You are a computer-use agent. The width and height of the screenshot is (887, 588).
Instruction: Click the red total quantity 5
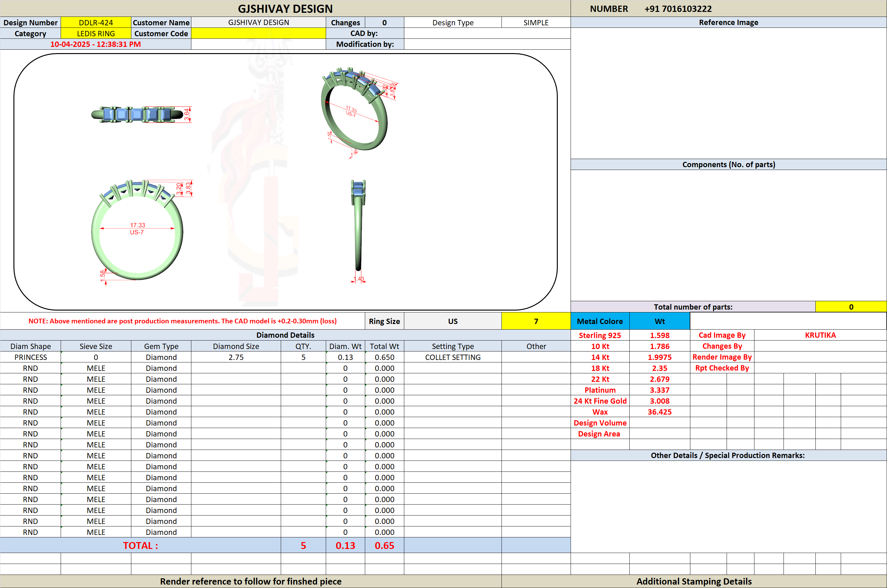click(303, 545)
